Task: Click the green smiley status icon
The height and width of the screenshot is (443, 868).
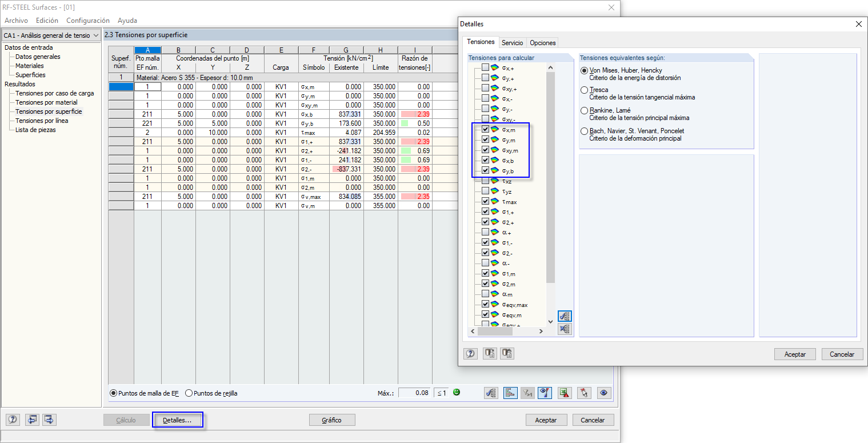Action: (457, 392)
